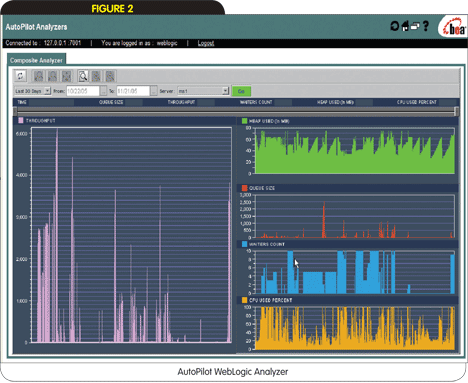
Task: Go home using the house icon in the header
Action: (405, 26)
